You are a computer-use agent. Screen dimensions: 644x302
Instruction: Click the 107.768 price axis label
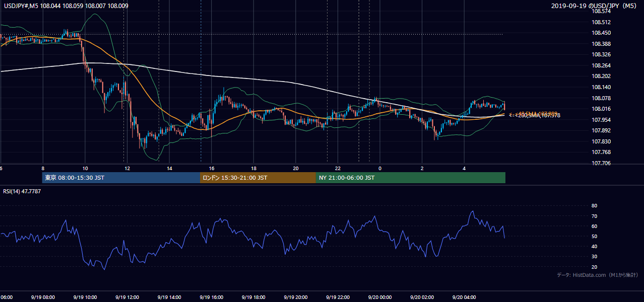[x=600, y=152]
